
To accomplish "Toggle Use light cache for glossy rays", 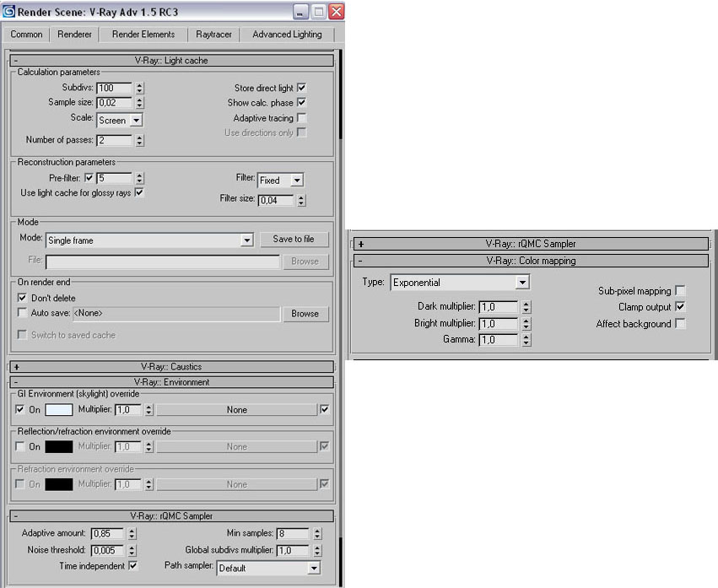I will coord(139,192).
